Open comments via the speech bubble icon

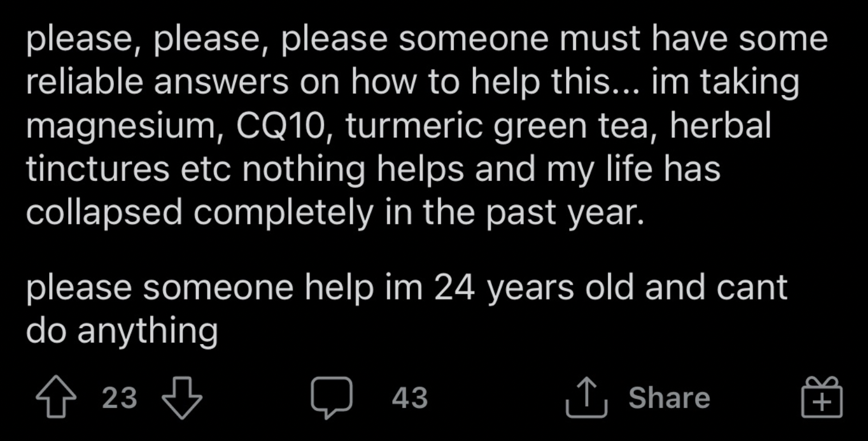(x=331, y=397)
